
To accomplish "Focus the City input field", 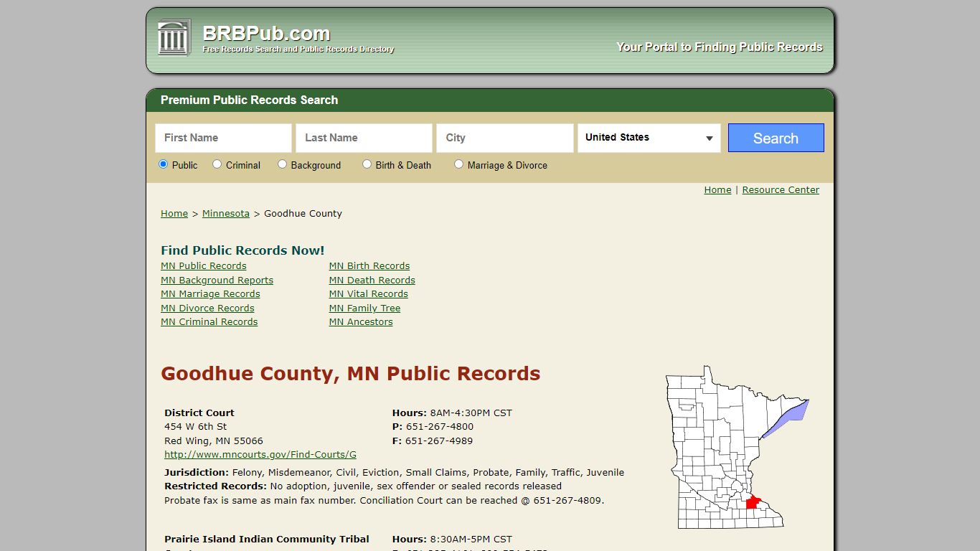I will pos(504,138).
